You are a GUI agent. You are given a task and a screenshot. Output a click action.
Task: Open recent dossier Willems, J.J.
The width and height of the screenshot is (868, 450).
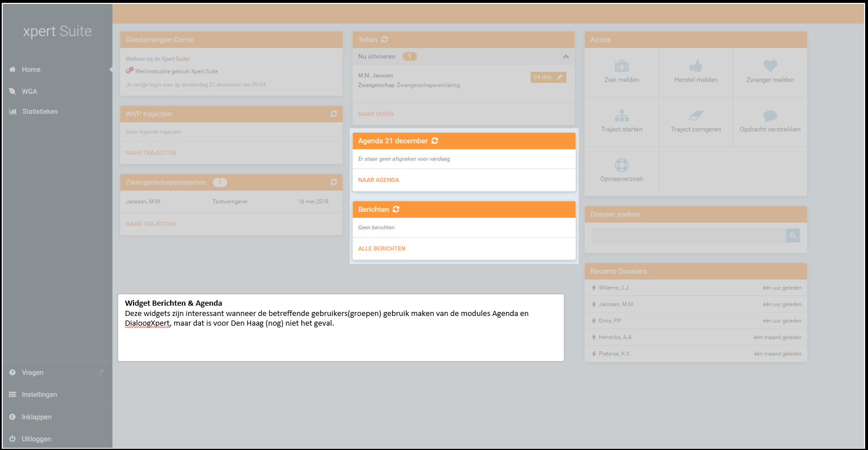click(x=614, y=288)
